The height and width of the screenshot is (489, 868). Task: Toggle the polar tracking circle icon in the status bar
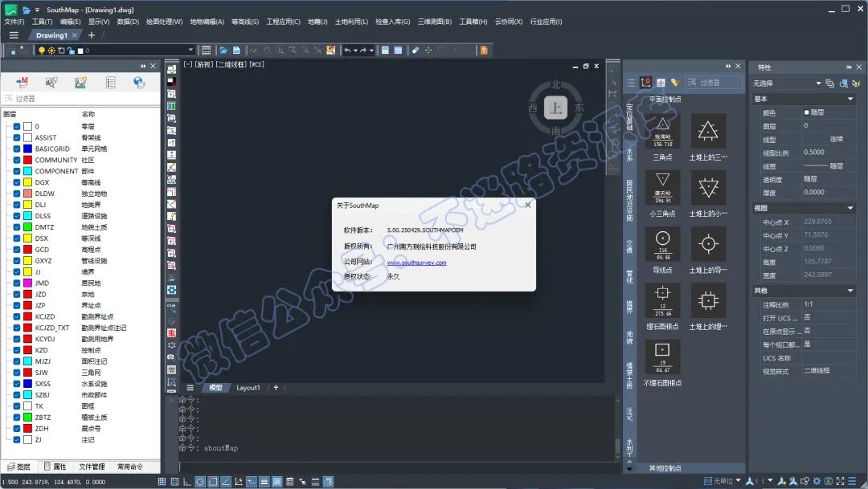200,482
